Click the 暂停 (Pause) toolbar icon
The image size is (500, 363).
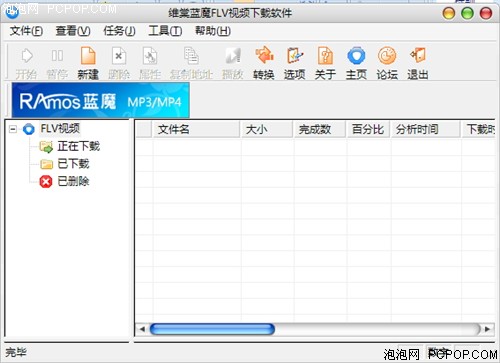click(57, 56)
